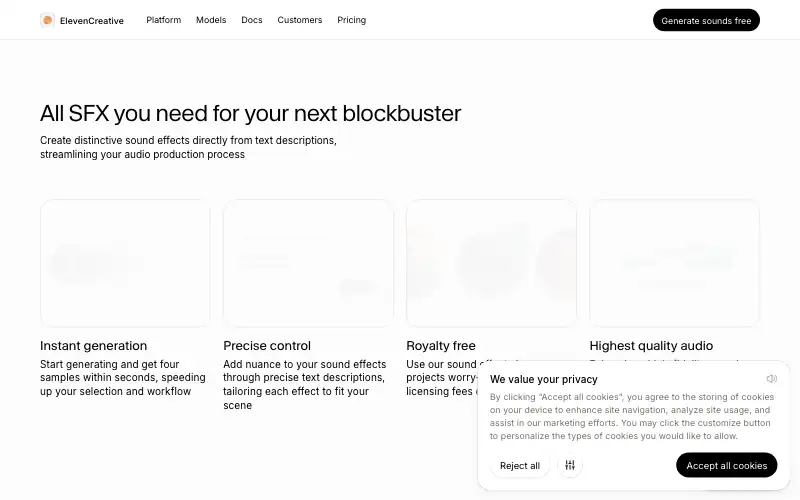This screenshot has height=500, width=800.
Task: Open the Instant generation card image
Action: coord(126,263)
